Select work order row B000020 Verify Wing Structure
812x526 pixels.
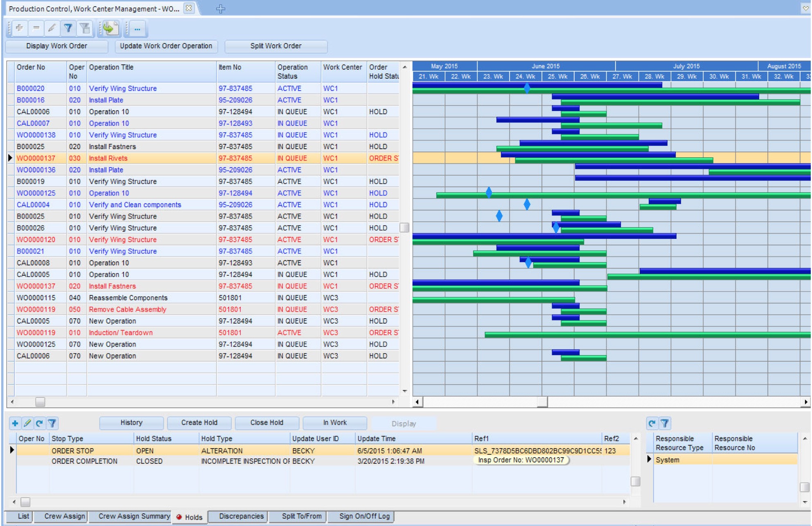[203, 88]
